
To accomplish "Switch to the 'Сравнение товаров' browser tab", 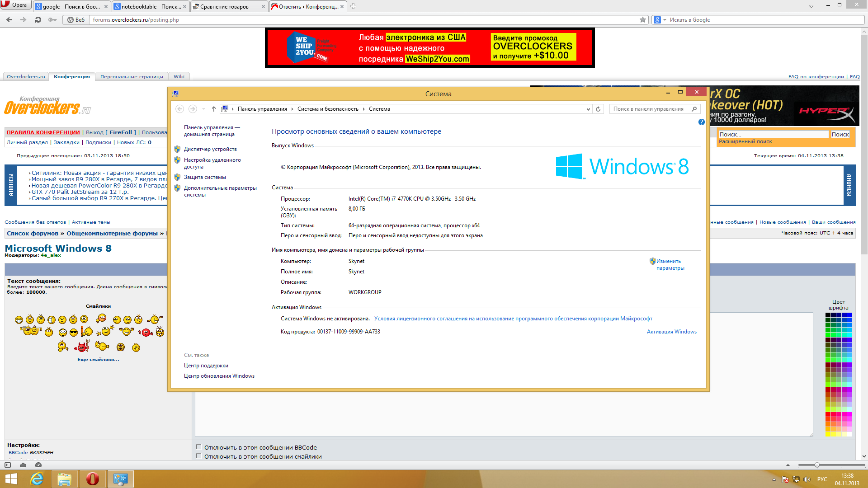I will pyautogui.click(x=225, y=7).
